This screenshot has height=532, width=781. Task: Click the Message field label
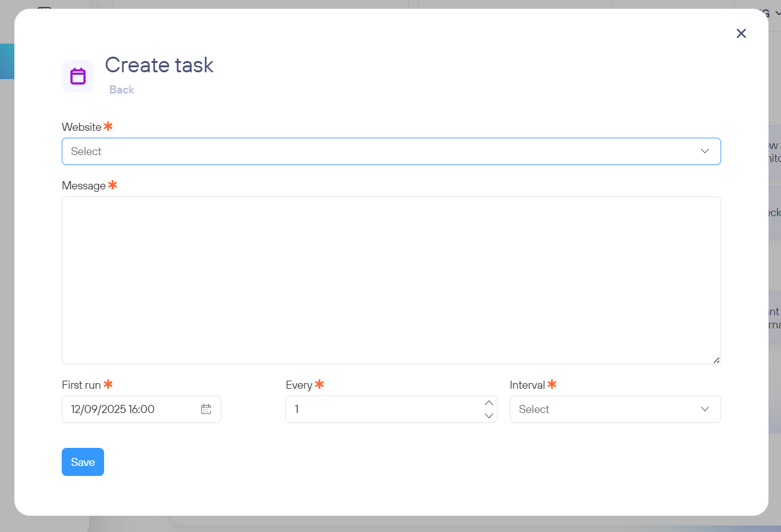[x=84, y=186]
